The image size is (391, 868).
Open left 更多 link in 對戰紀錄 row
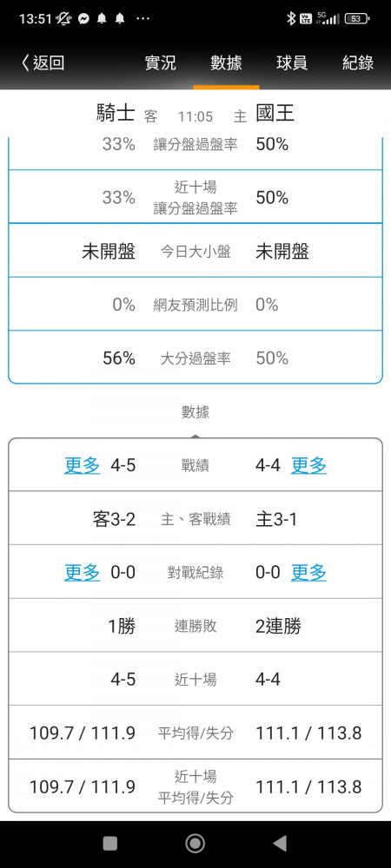click(82, 572)
